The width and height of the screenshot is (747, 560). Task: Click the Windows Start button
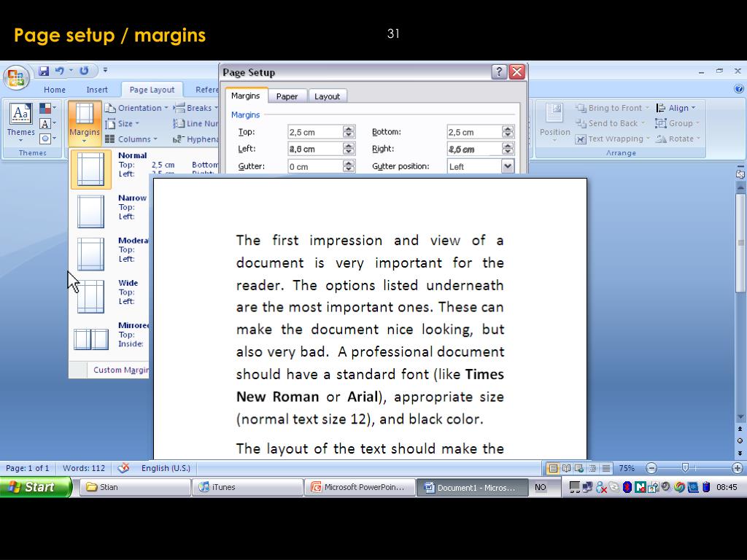(36, 486)
